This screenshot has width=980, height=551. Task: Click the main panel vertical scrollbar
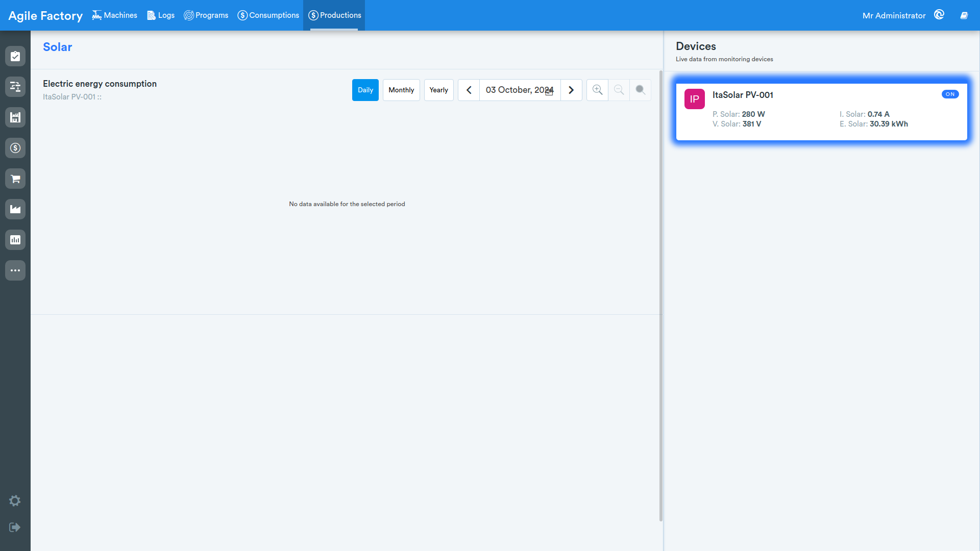[661, 296]
